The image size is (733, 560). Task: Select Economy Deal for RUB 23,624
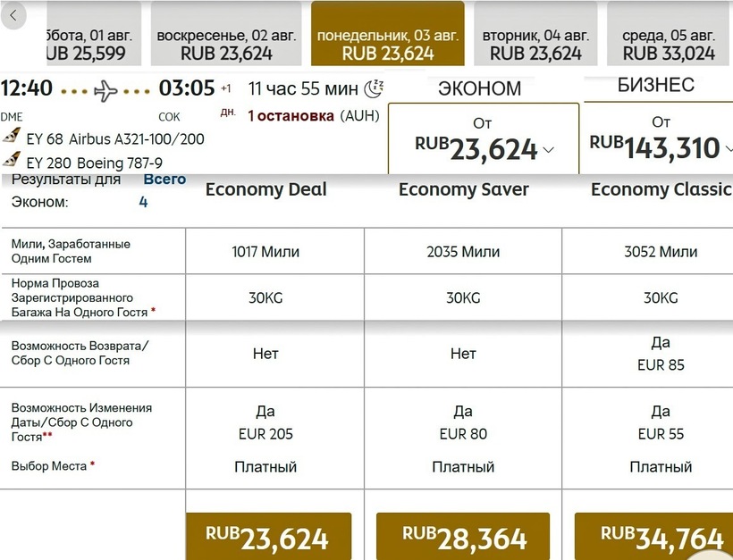[268, 538]
